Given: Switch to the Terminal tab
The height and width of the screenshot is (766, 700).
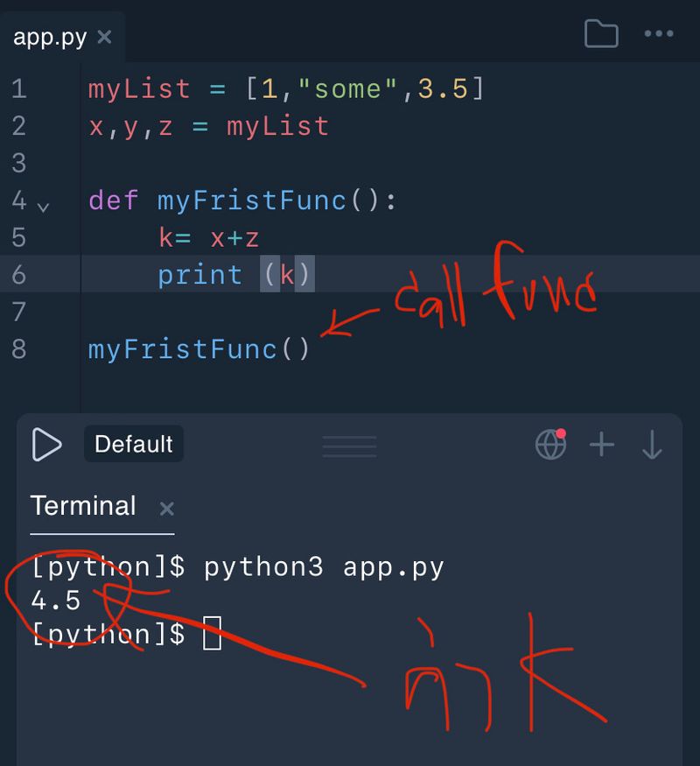Looking at the screenshot, I should tap(83, 507).
